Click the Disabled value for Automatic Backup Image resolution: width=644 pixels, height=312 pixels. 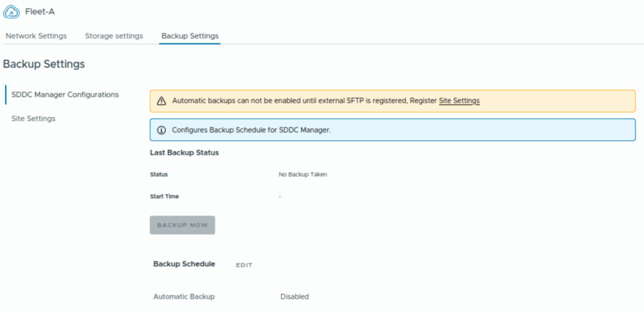[x=294, y=296]
